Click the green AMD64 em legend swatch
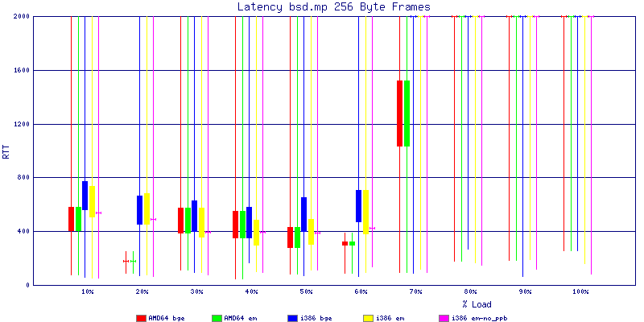 pyautogui.click(x=217, y=318)
